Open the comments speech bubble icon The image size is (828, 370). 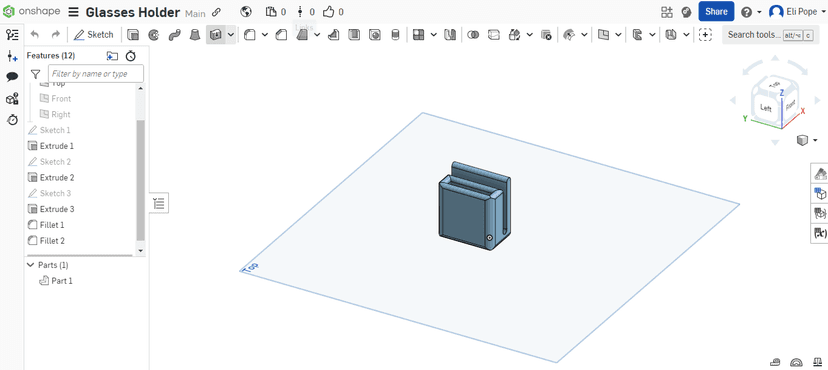coord(12,77)
